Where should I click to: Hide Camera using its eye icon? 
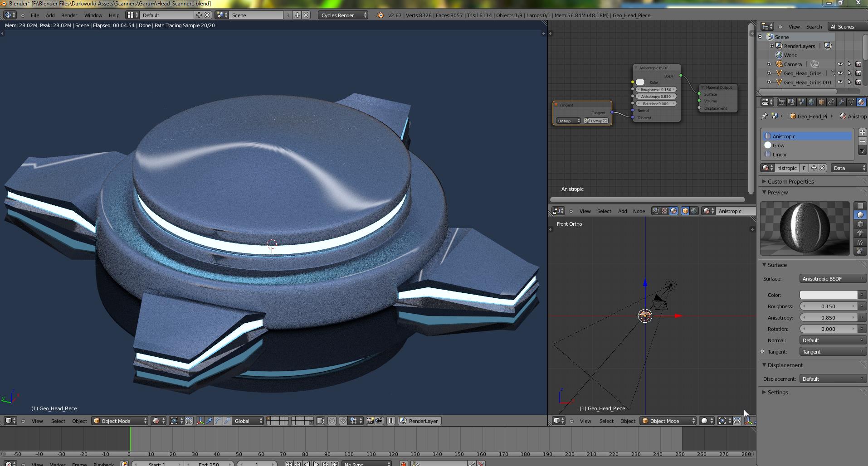[x=840, y=64]
